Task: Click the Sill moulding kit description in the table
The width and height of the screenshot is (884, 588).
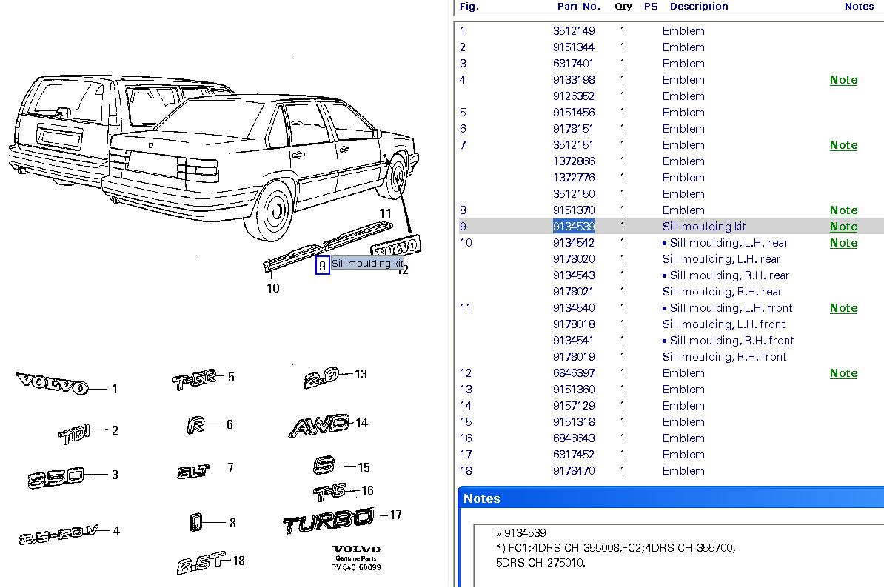Action: point(703,227)
